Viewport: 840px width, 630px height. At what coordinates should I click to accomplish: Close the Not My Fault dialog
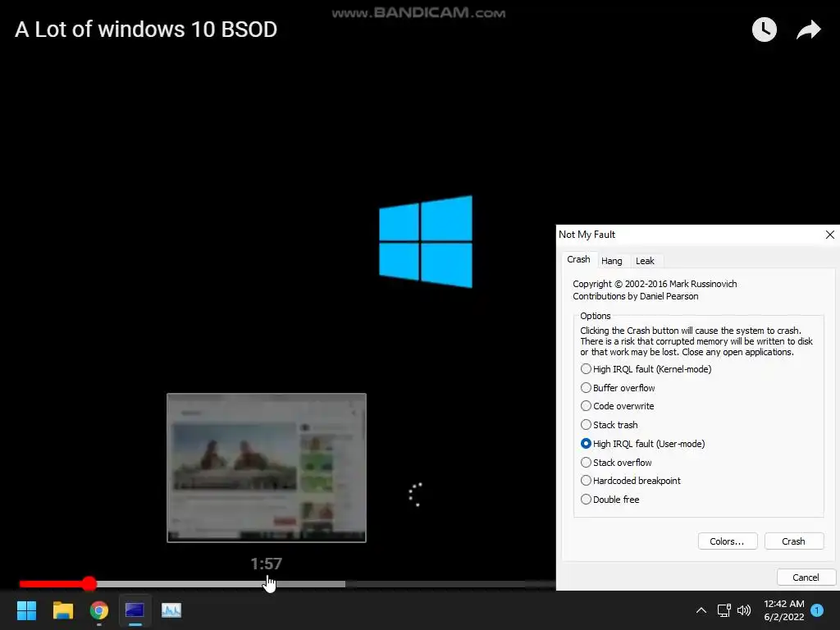tap(830, 235)
